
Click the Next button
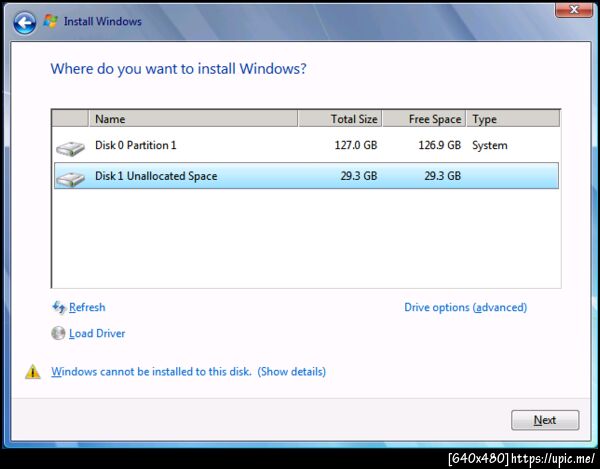coord(545,420)
